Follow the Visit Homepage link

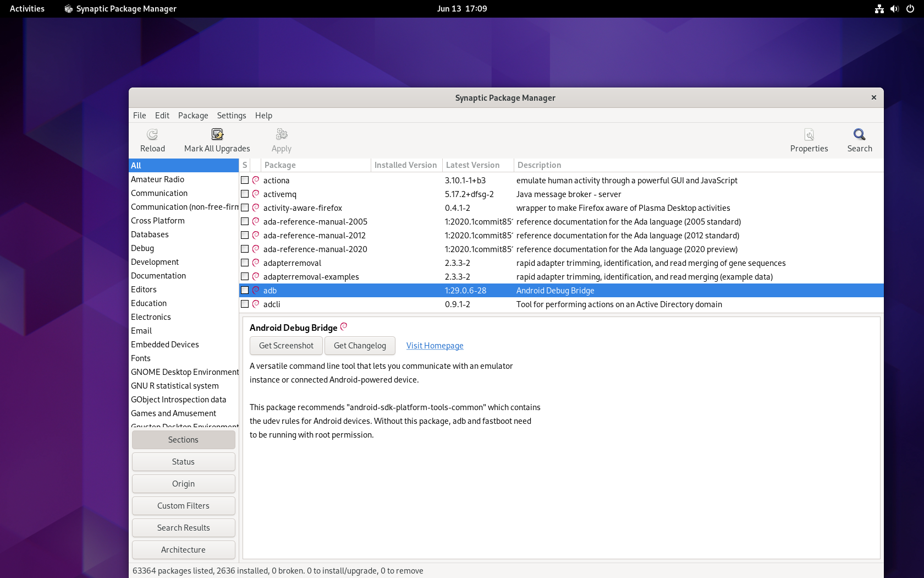point(435,346)
